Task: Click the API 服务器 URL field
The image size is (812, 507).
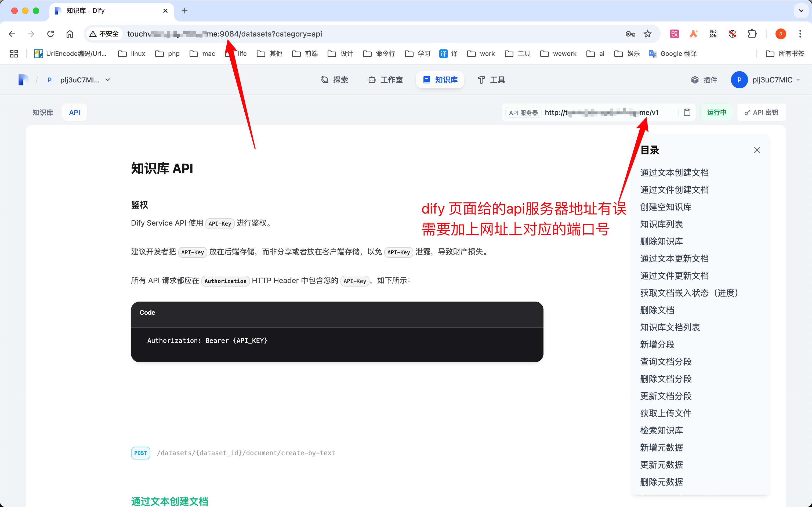Action: coord(601,112)
